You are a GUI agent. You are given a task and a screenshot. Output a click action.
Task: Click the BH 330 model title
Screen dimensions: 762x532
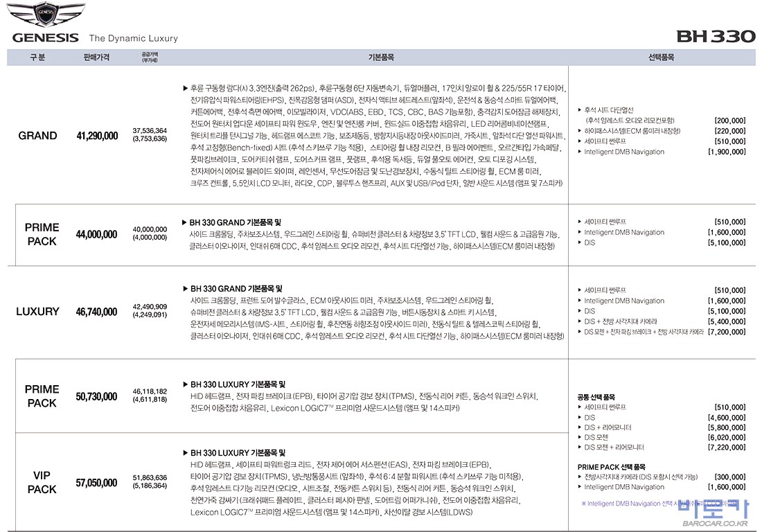coord(716,36)
